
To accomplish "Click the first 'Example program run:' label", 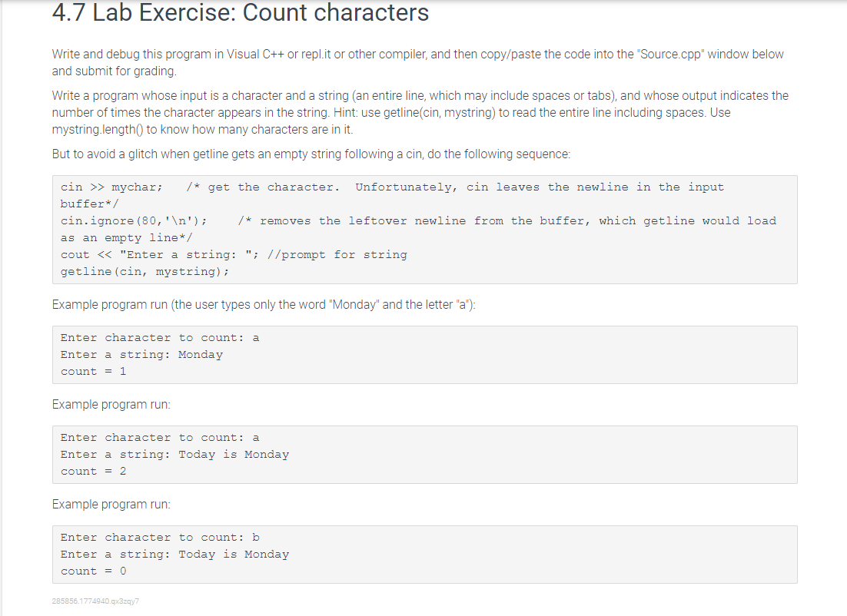I will (111, 404).
